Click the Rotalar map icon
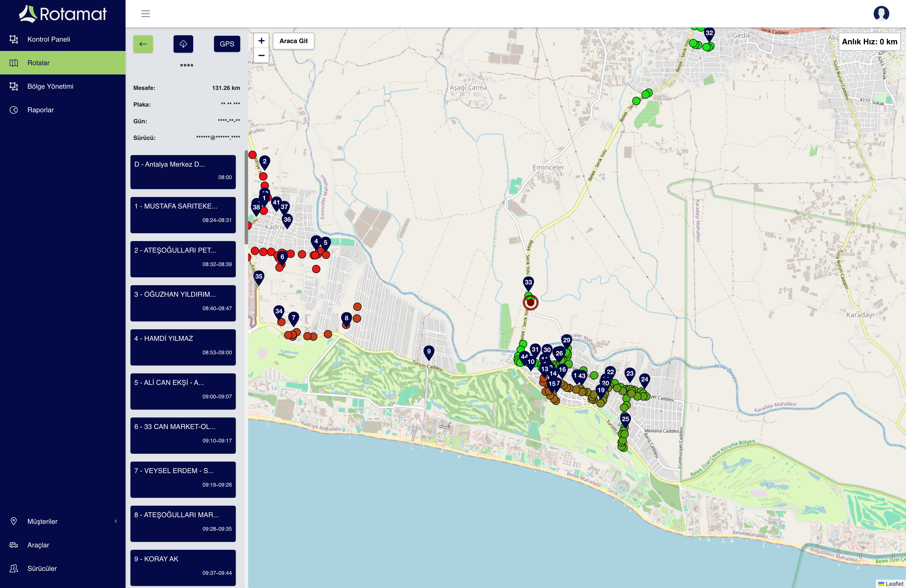 point(14,63)
